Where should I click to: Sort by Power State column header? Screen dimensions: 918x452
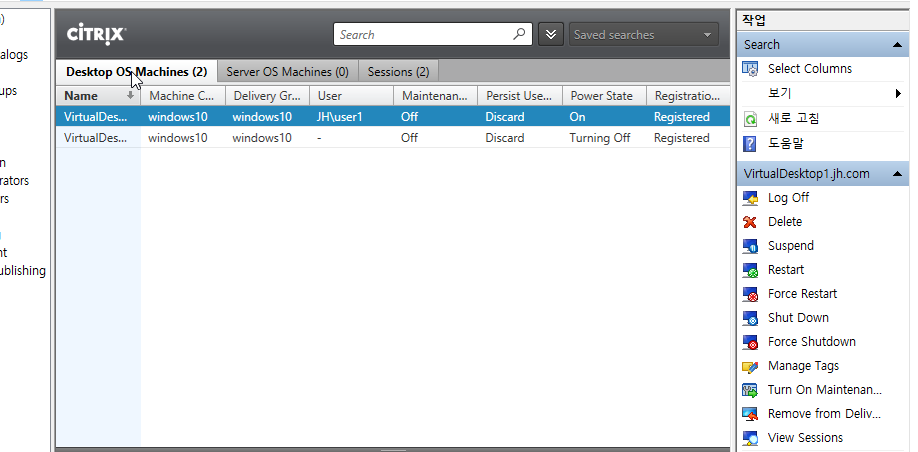pos(604,95)
